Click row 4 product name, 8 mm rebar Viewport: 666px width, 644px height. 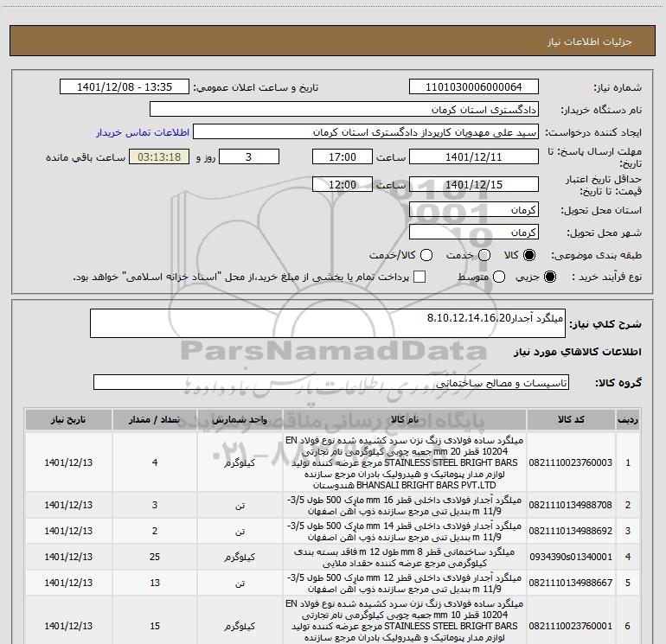click(405, 557)
